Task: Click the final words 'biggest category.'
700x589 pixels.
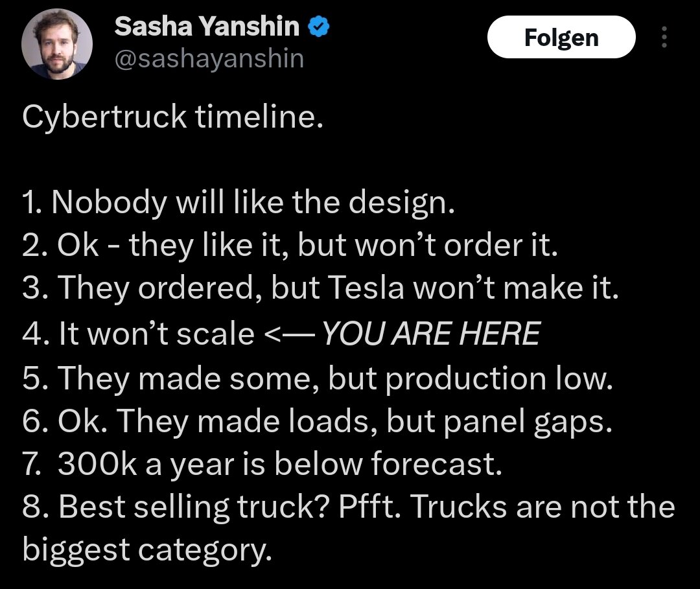Action: (x=145, y=549)
